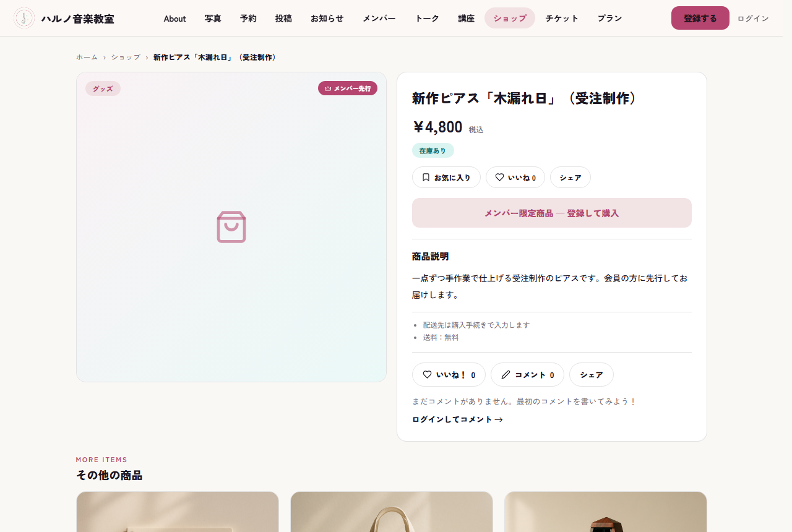The height and width of the screenshot is (532, 792).
Task: Click the main product image area
Action: 231,227
